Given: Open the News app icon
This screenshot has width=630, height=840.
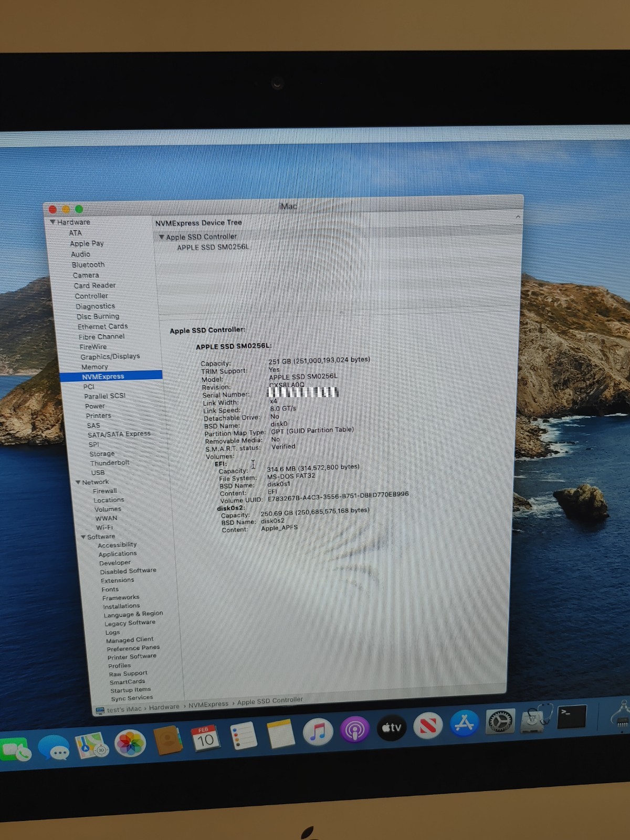Looking at the screenshot, I should (x=427, y=725).
